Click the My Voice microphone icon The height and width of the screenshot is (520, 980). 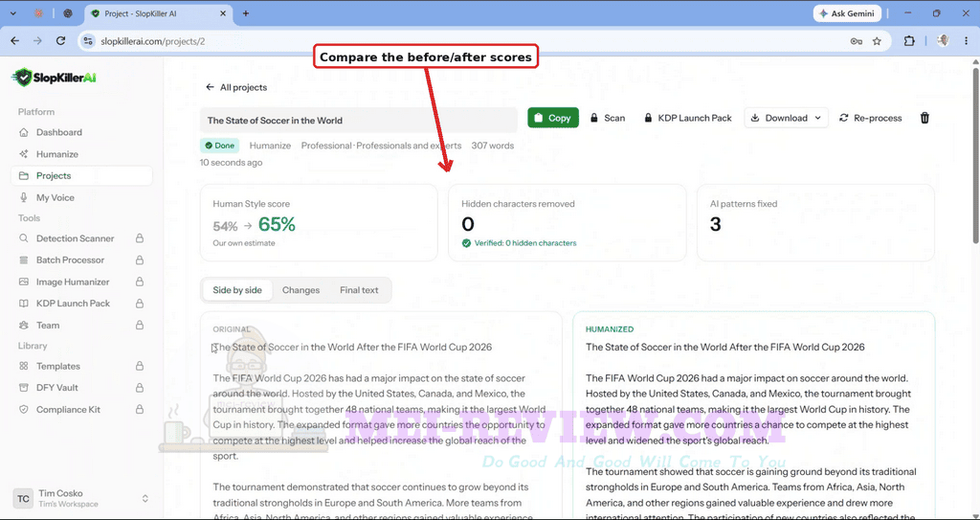point(24,197)
